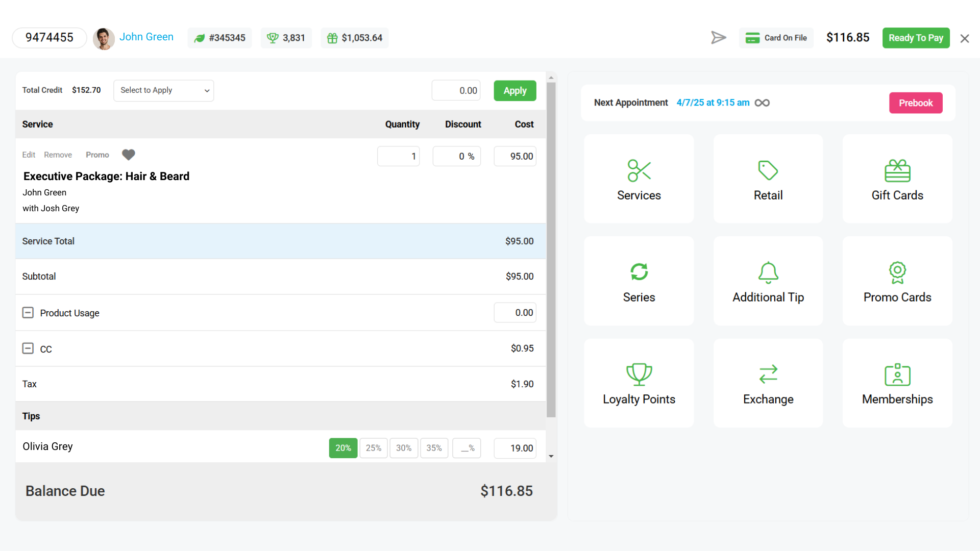This screenshot has width=980, height=551.
Task: Open Gift Cards tile
Action: pyautogui.click(x=897, y=179)
